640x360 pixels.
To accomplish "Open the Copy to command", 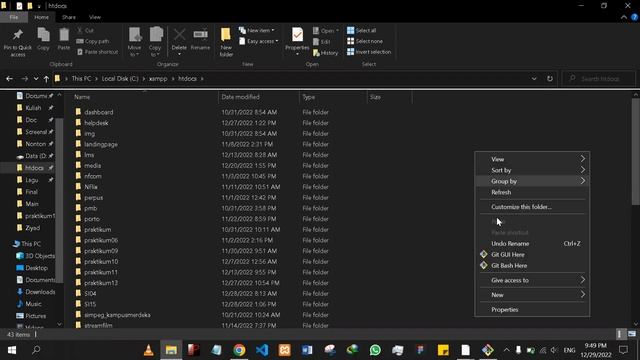I will point(155,42).
